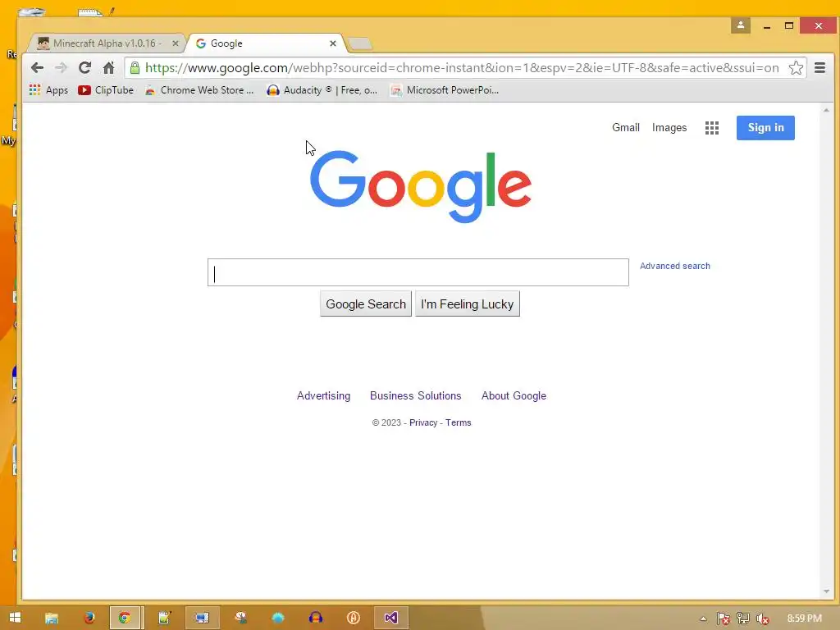Go back with the browser back arrow
This screenshot has height=630, width=840.
click(x=37, y=68)
